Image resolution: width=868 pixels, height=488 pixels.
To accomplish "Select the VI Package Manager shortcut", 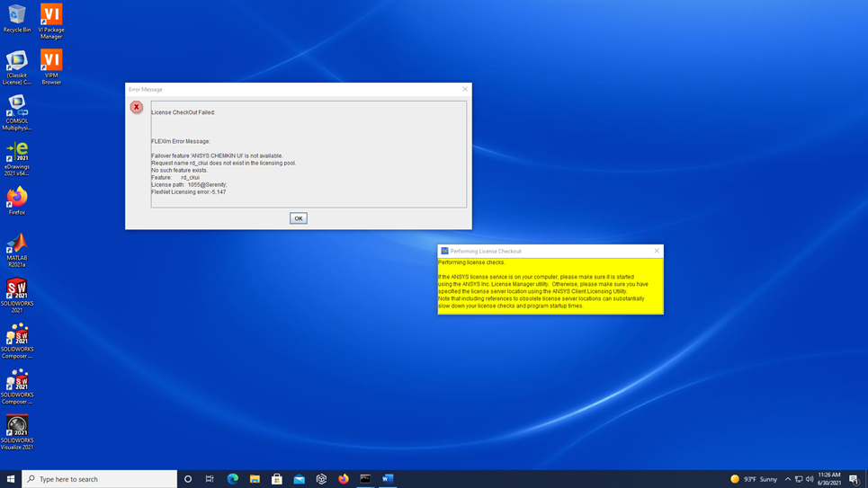I will (x=51, y=22).
